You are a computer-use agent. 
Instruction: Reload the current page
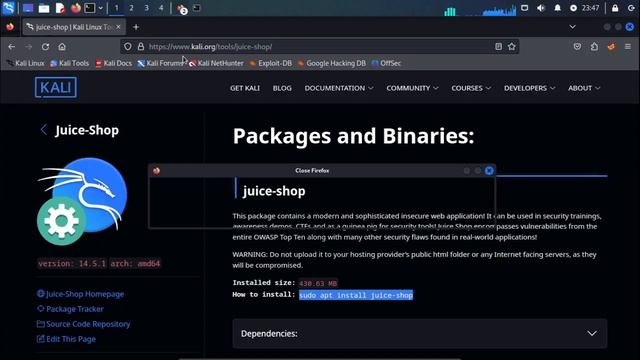pos(45,47)
